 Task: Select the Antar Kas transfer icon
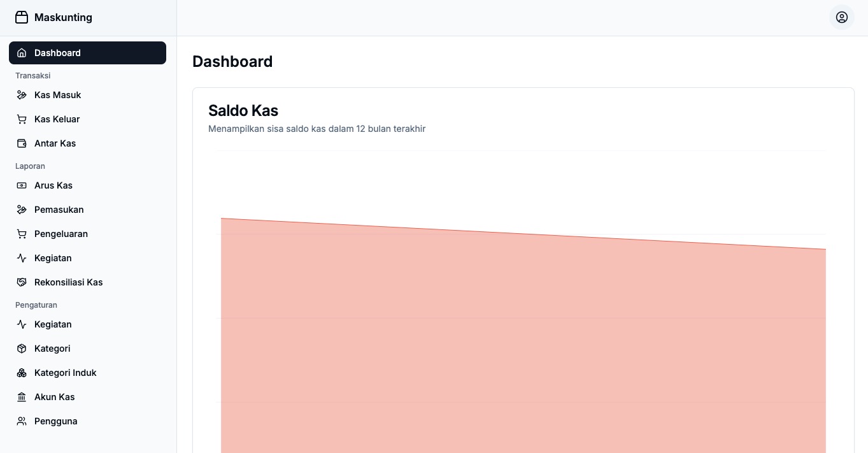click(x=22, y=143)
